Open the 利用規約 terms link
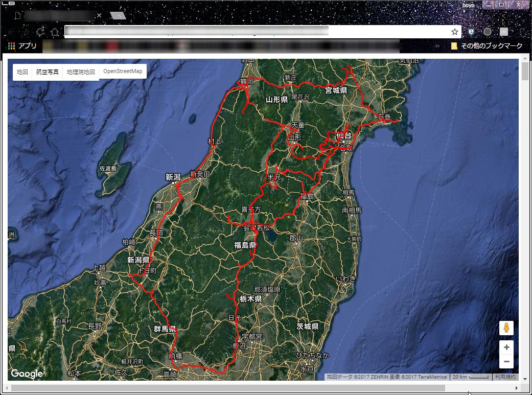Viewport: 532px width, 395px height. coord(505,377)
